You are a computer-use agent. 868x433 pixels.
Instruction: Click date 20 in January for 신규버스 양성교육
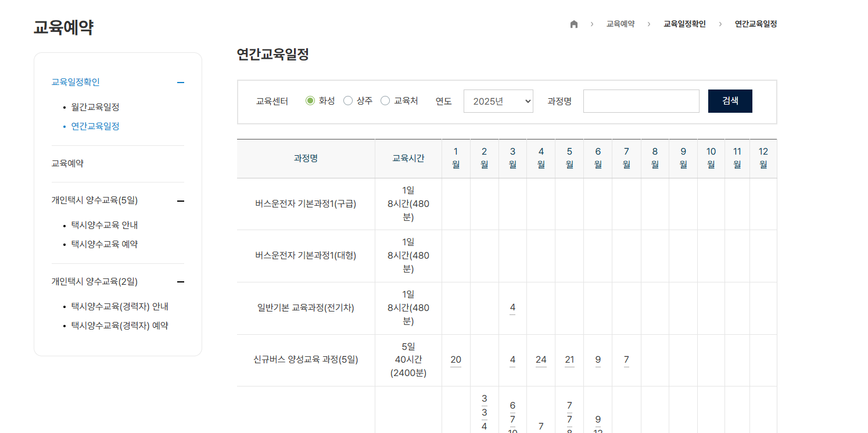(x=455, y=360)
